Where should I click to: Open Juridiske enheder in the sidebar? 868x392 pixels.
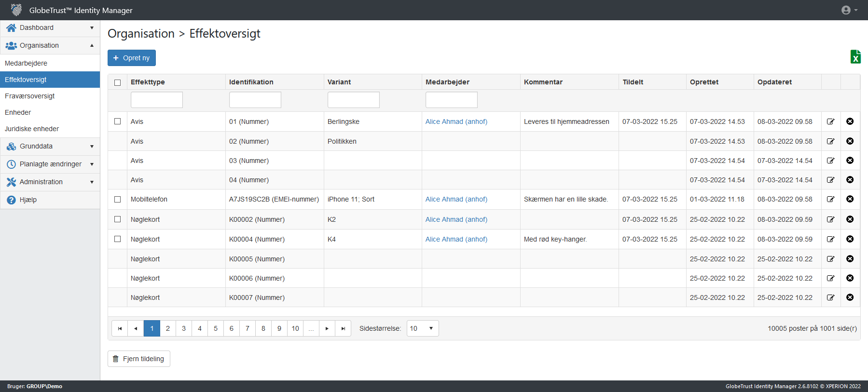50,129
